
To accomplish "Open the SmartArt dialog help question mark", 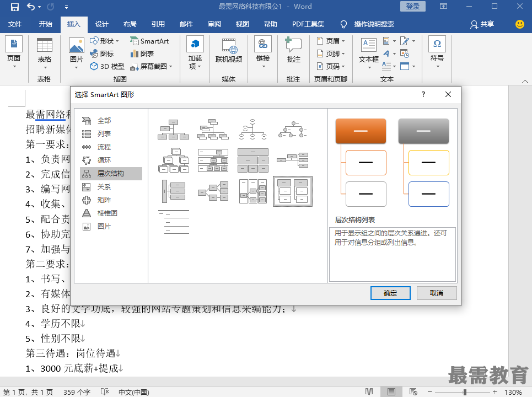I will pos(423,94).
